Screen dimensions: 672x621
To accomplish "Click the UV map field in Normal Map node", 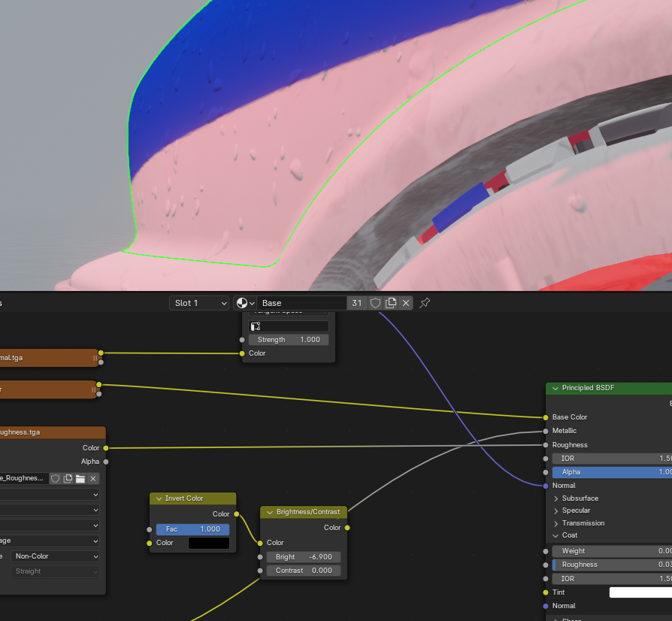I will pyautogui.click(x=289, y=326).
